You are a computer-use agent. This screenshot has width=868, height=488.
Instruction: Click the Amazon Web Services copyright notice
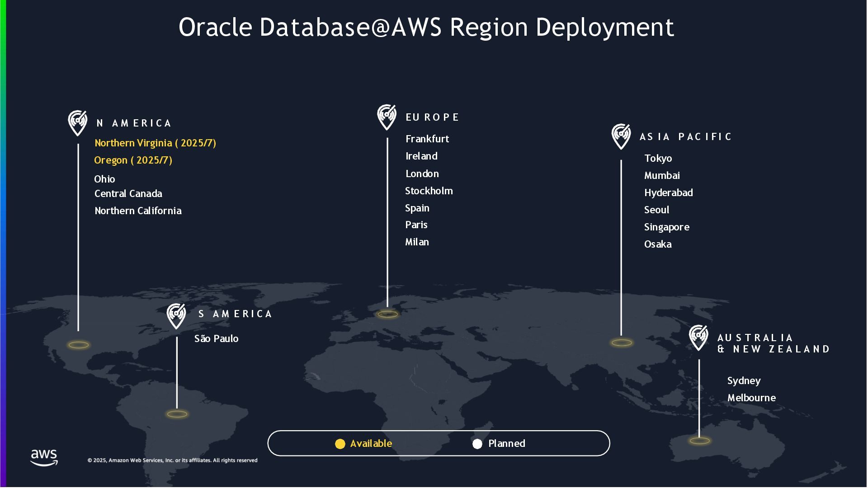tap(172, 460)
